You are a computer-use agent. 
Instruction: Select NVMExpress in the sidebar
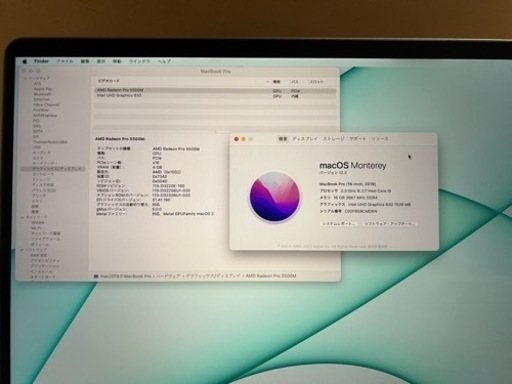tap(45, 115)
